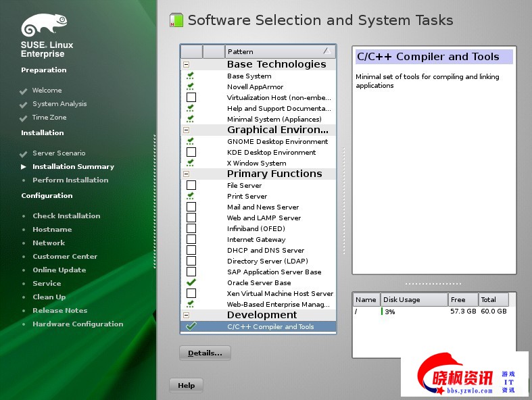Open the Details... button
Viewport: 532px width, 400px height.
click(205, 353)
